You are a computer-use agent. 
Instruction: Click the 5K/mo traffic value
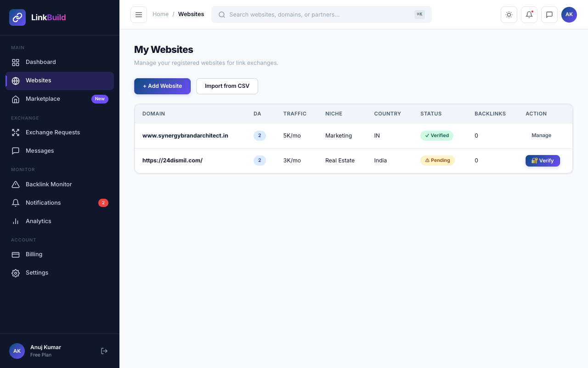point(292,136)
